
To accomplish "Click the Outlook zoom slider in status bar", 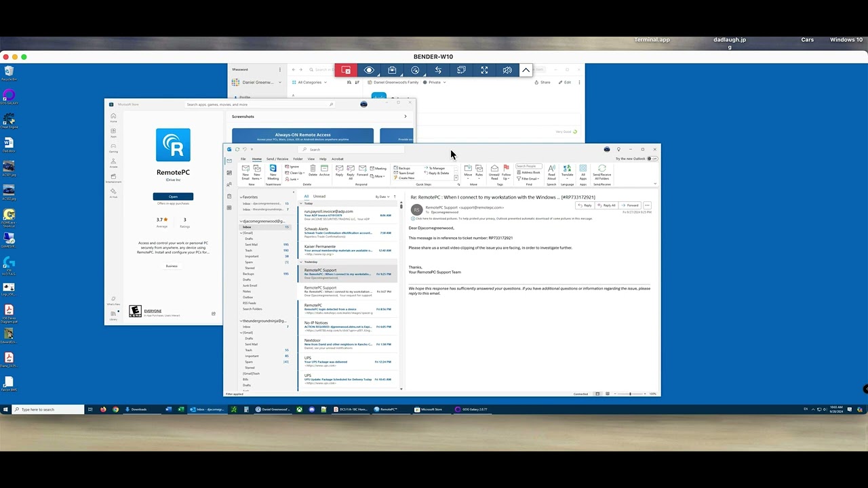I will point(630,394).
